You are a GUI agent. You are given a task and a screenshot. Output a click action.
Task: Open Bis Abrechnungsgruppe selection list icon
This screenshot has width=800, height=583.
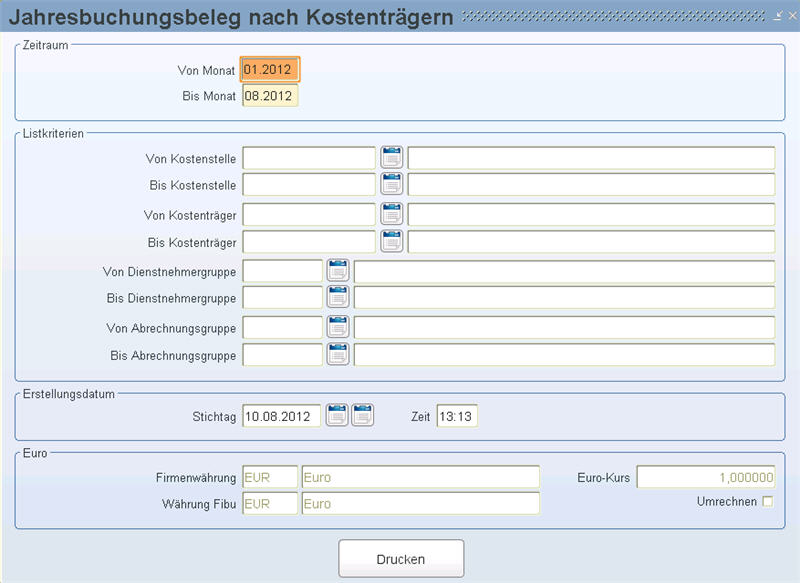click(x=338, y=355)
